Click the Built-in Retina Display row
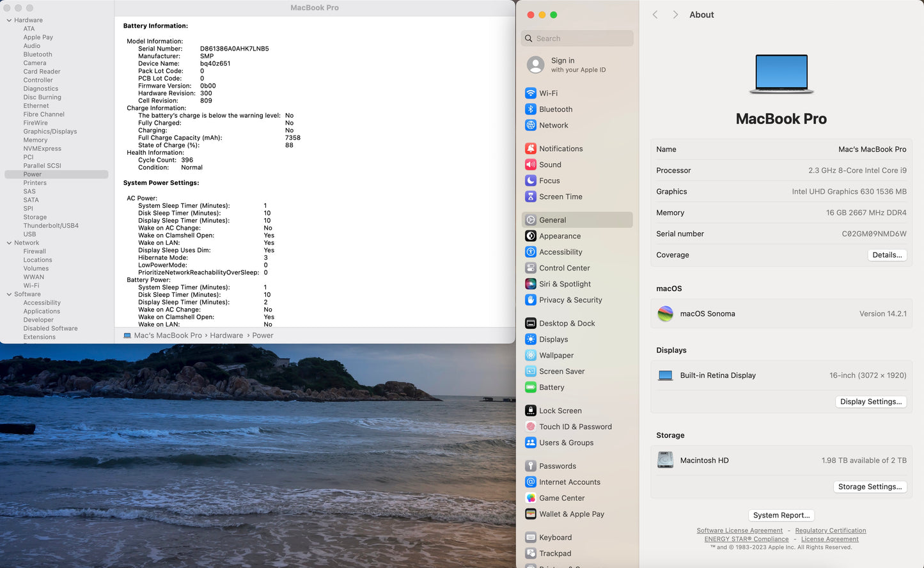This screenshot has height=568, width=924. [781, 375]
